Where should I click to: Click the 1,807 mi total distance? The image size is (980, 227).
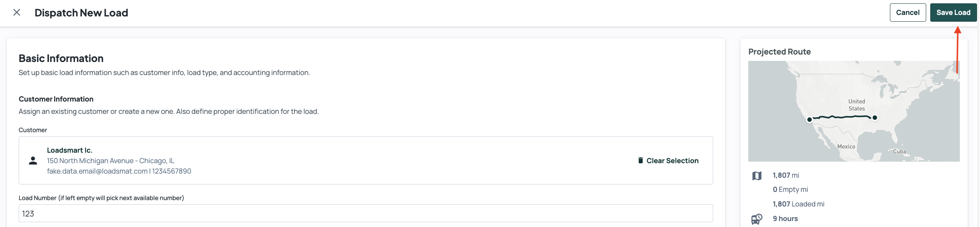pyautogui.click(x=786, y=175)
